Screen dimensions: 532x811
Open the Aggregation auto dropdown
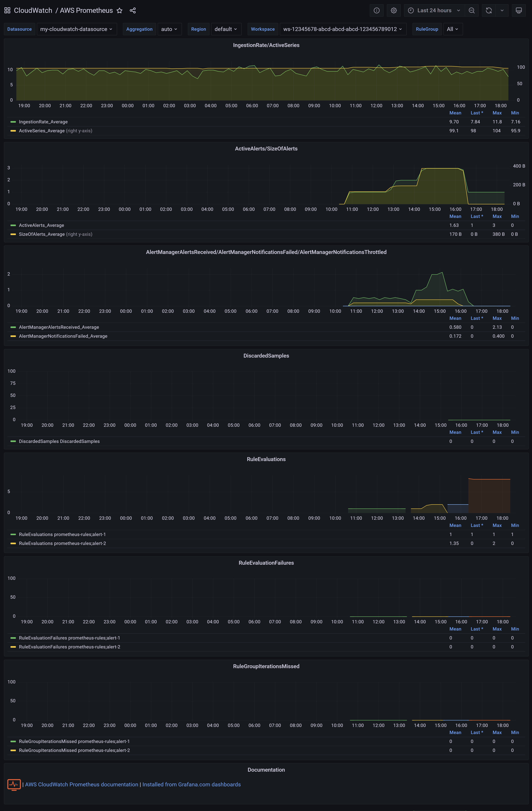[x=170, y=29]
